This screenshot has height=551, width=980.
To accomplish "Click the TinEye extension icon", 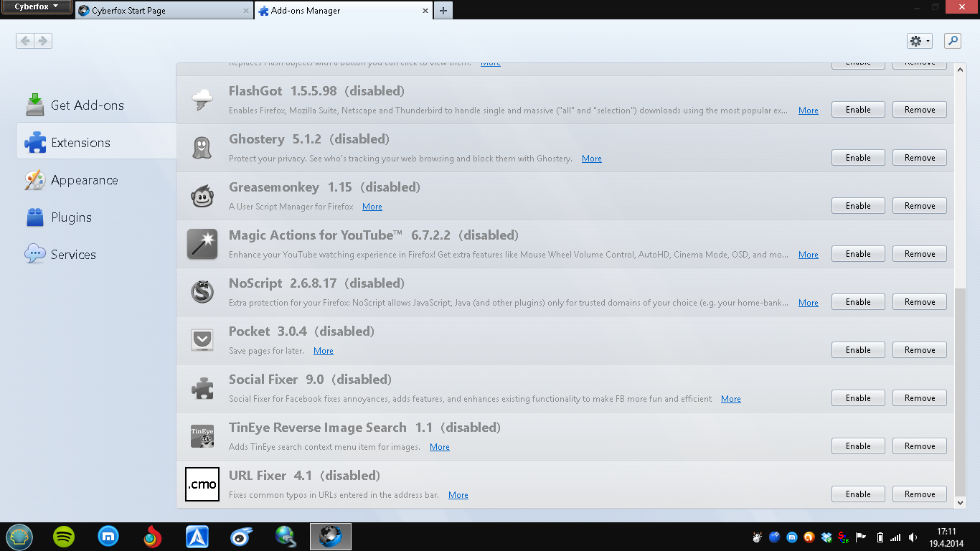I will point(202,436).
